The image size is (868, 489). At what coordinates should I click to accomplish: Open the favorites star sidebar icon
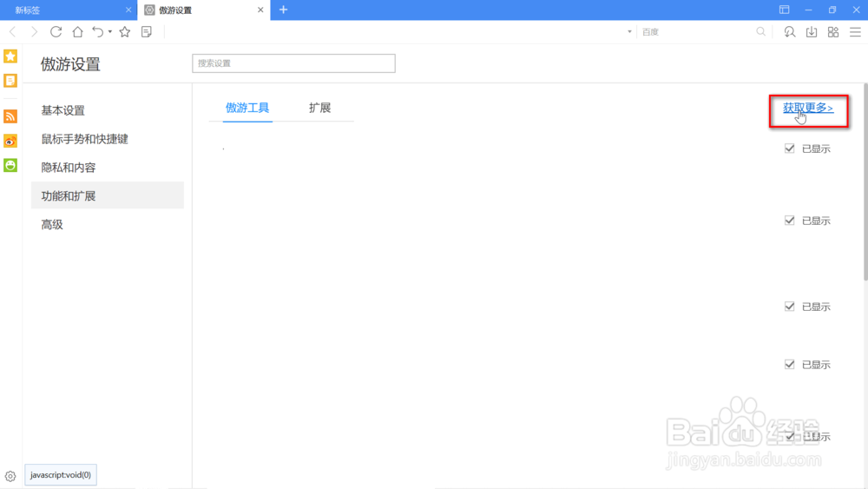10,56
